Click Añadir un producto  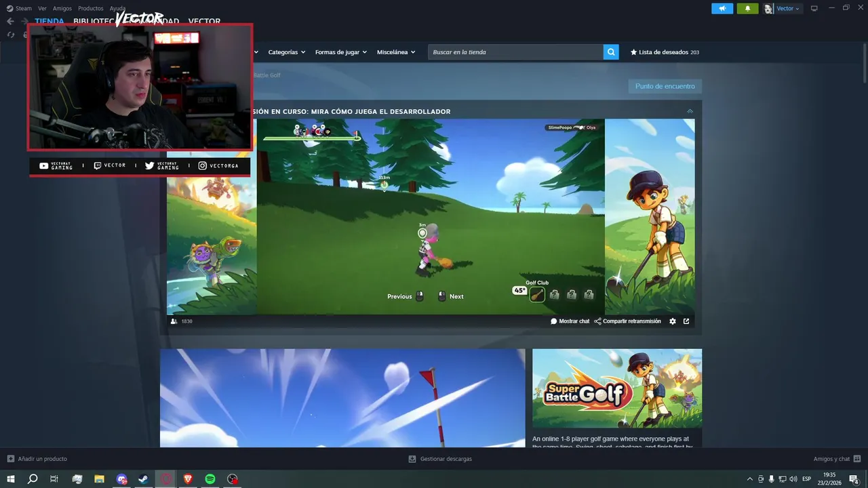(37, 459)
